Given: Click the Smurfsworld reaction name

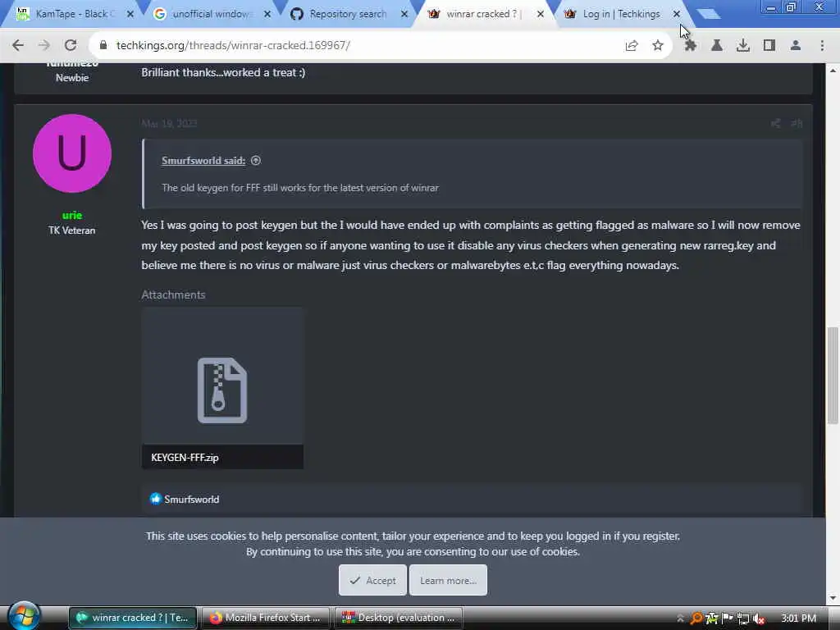Looking at the screenshot, I should (191, 500).
